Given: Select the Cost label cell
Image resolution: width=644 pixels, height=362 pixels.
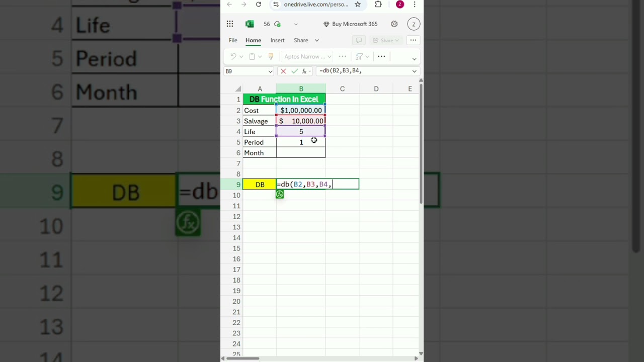Looking at the screenshot, I should 260,111.
